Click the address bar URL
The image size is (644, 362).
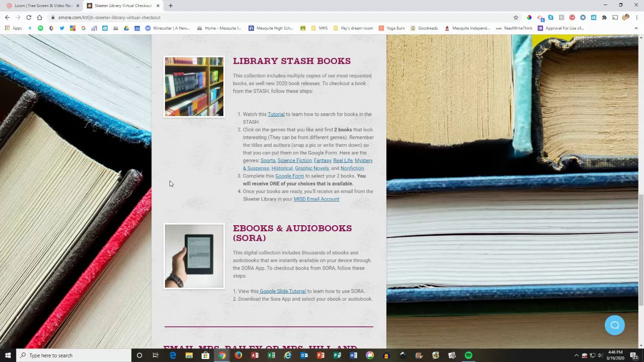pyautogui.click(x=109, y=17)
